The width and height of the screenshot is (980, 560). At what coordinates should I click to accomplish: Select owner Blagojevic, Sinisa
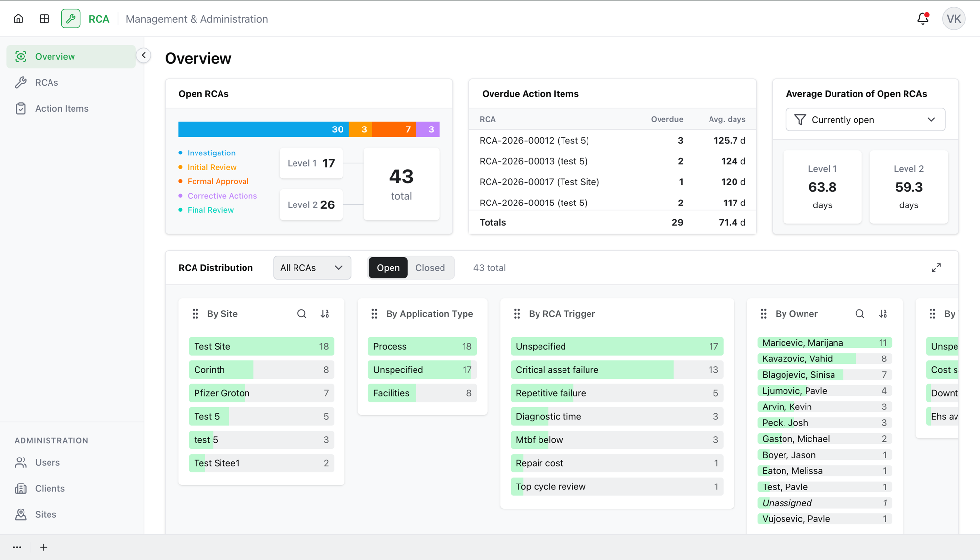pyautogui.click(x=824, y=375)
